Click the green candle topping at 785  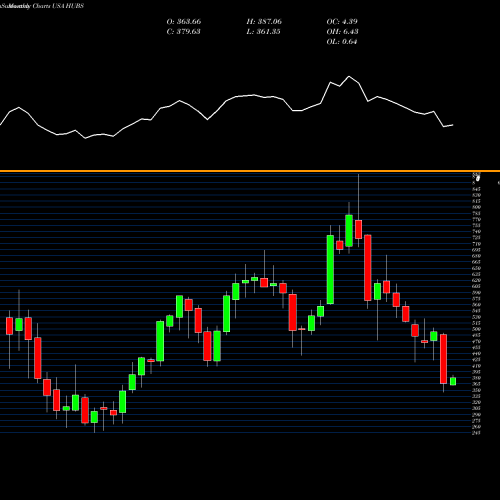[x=349, y=231]
